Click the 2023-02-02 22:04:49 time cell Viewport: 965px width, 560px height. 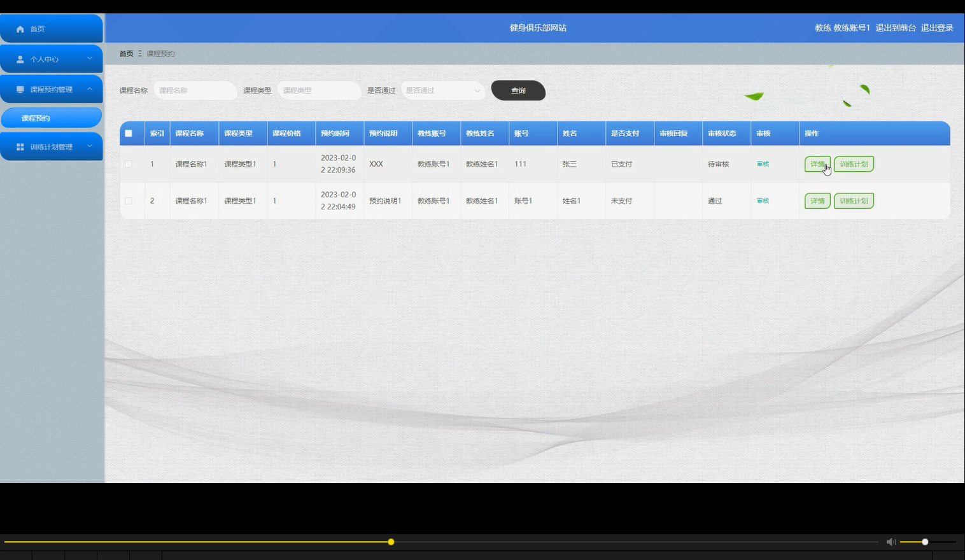point(339,201)
